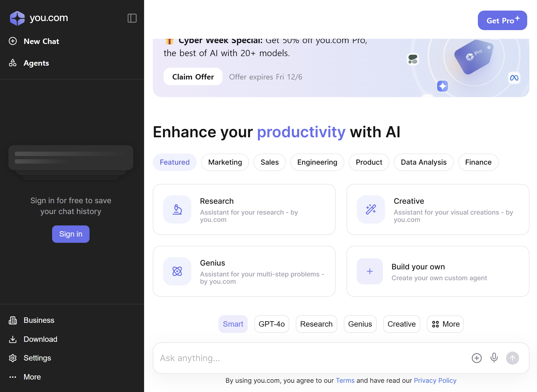Switch to GPT-4o mode
This screenshot has height=392, width=537.
pyautogui.click(x=272, y=324)
